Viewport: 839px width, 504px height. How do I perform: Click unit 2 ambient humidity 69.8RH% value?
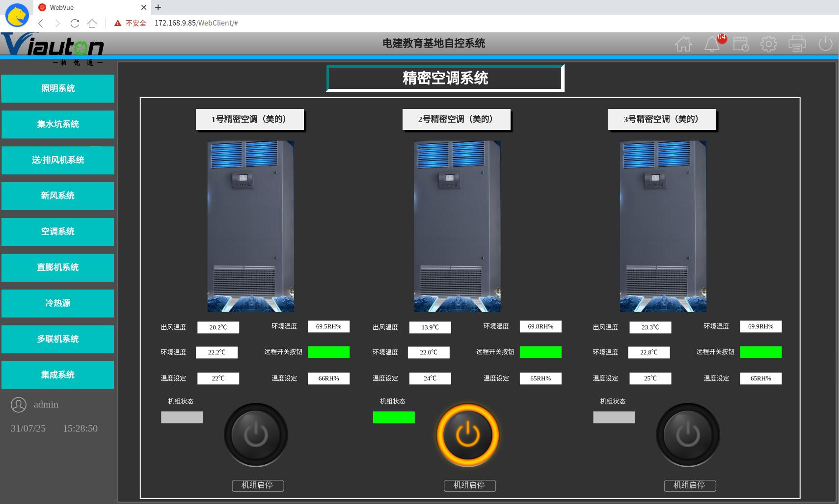(x=541, y=326)
